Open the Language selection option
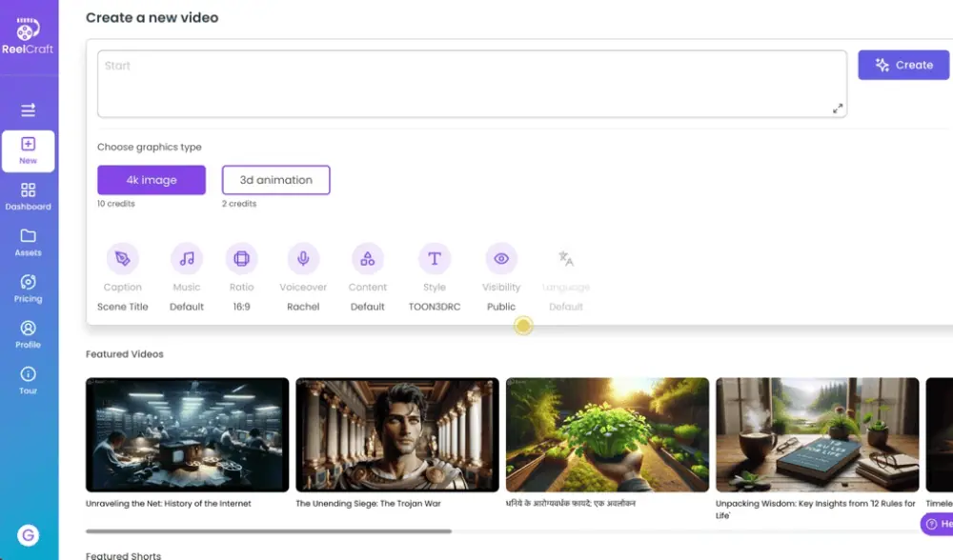 pos(565,258)
